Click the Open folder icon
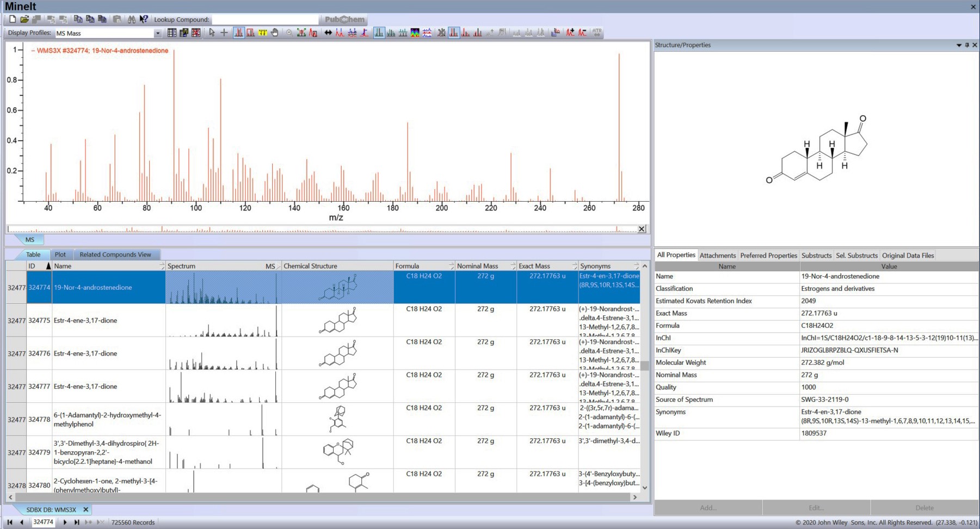The image size is (980, 529). point(24,19)
